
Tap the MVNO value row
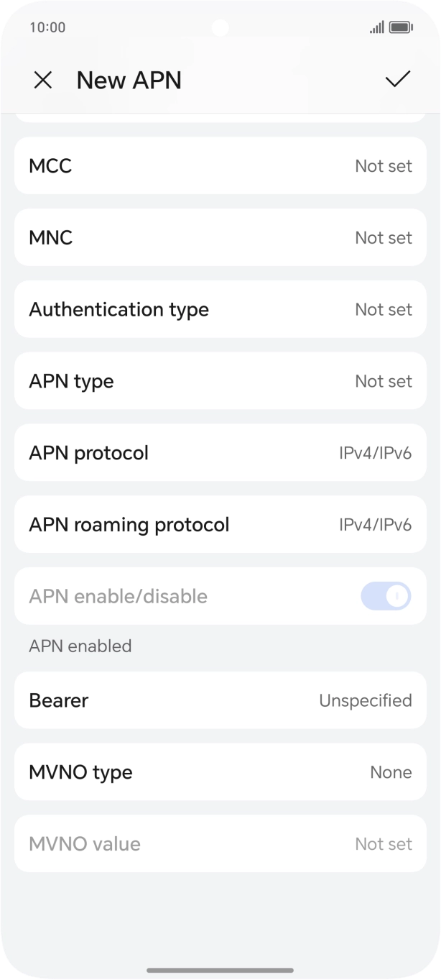(220, 843)
